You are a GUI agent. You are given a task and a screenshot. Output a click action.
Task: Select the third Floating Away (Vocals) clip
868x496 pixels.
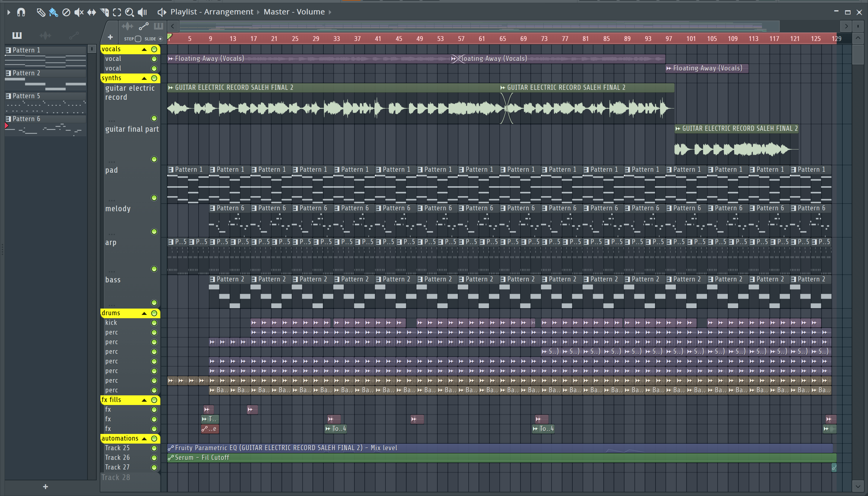click(707, 68)
